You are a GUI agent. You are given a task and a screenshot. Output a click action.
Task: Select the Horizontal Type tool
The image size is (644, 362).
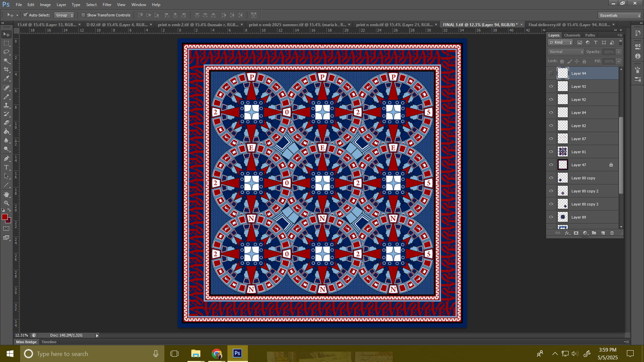point(6,167)
